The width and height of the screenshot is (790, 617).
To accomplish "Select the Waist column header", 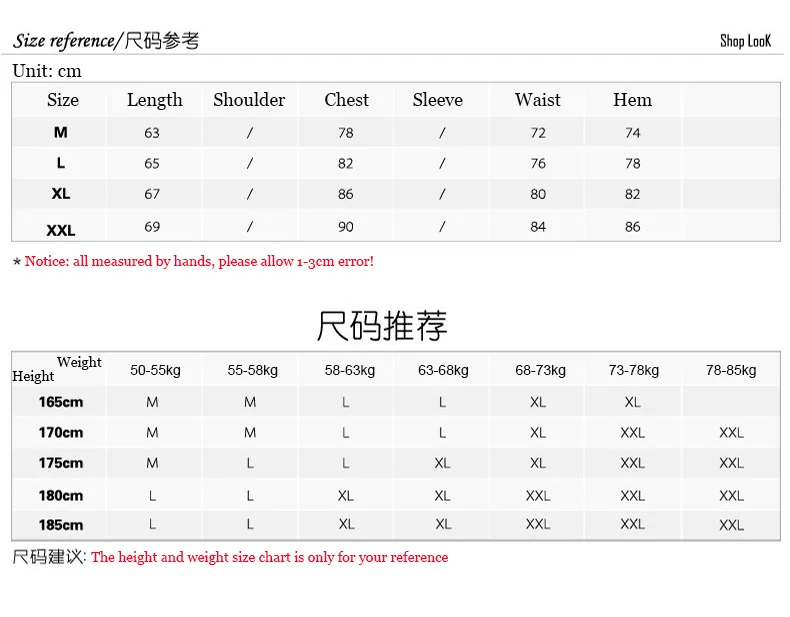I will [x=538, y=100].
